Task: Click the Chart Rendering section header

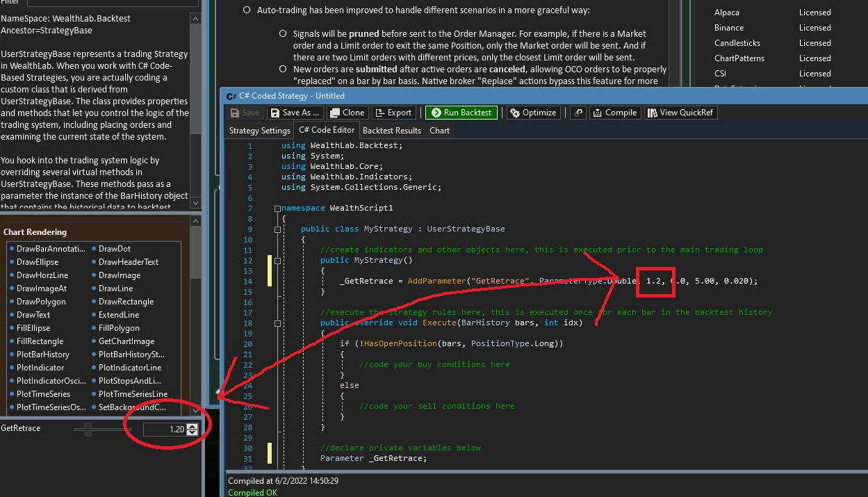Action: point(35,232)
